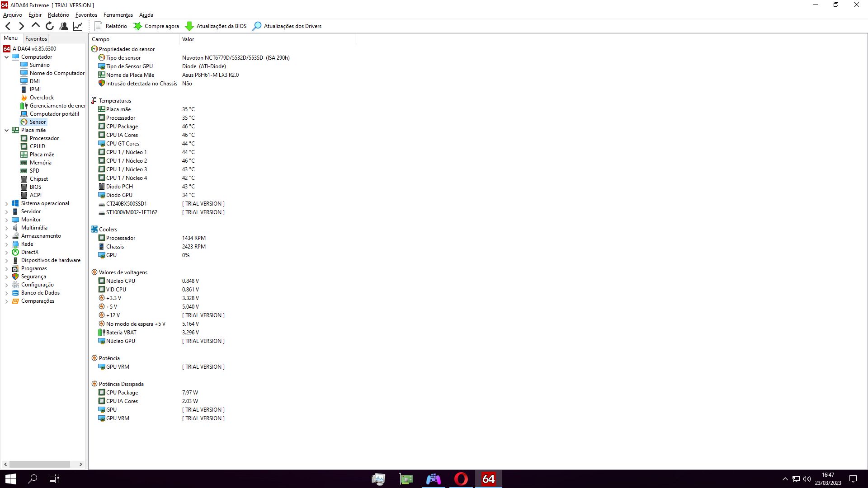The height and width of the screenshot is (488, 868).
Task: Open the Relatório menu
Action: click(x=58, y=15)
